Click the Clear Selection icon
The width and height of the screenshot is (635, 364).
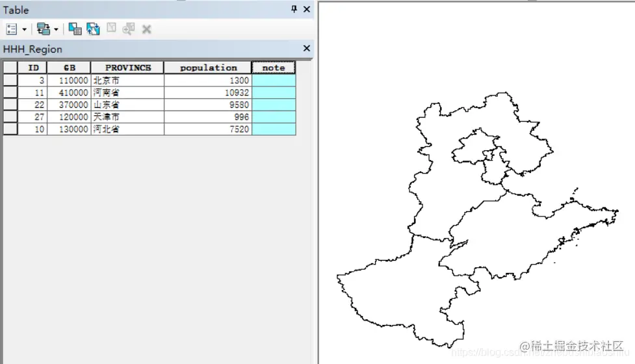click(111, 28)
